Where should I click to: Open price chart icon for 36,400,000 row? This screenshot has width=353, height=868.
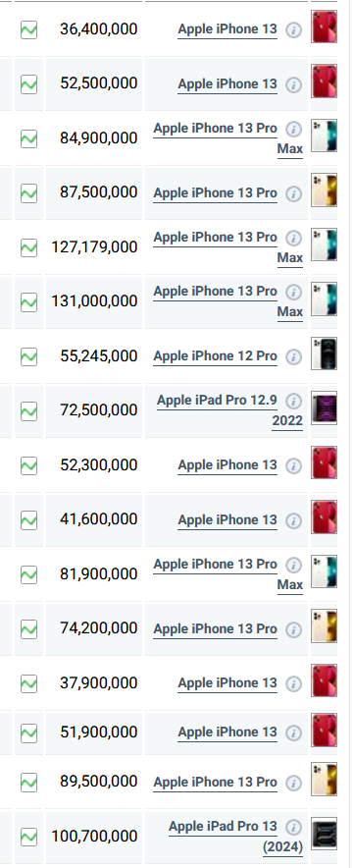(x=28, y=29)
